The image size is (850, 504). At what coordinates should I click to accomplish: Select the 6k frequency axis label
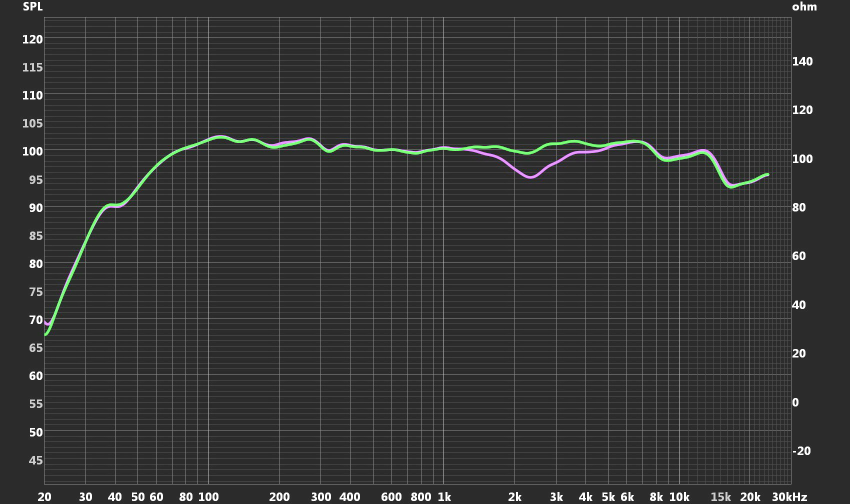[x=627, y=497]
